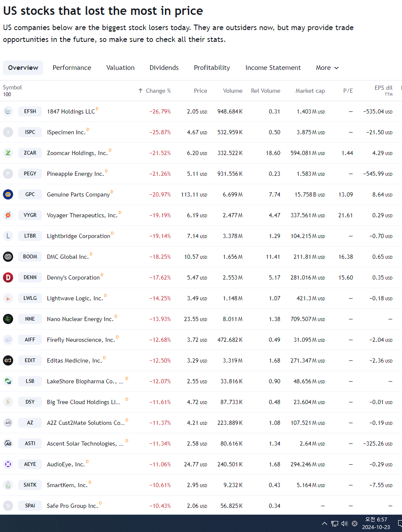Open the EFSH ticker symbol link
The height and width of the screenshot is (532, 402).
30,111
